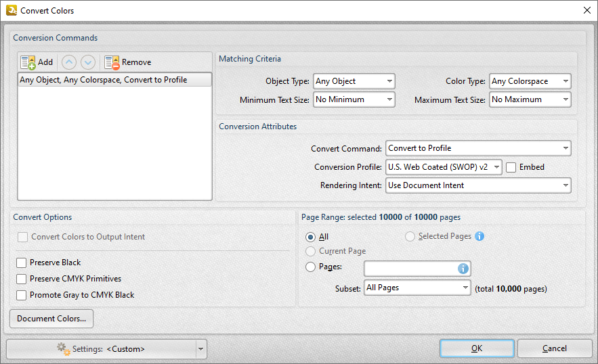
Task: Enable the Preserve Black checkbox
Action: [x=22, y=263]
